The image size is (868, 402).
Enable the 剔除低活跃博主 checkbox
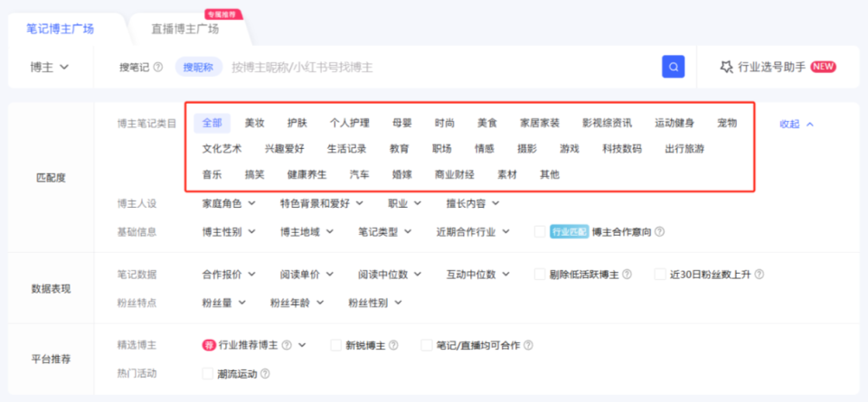click(540, 275)
